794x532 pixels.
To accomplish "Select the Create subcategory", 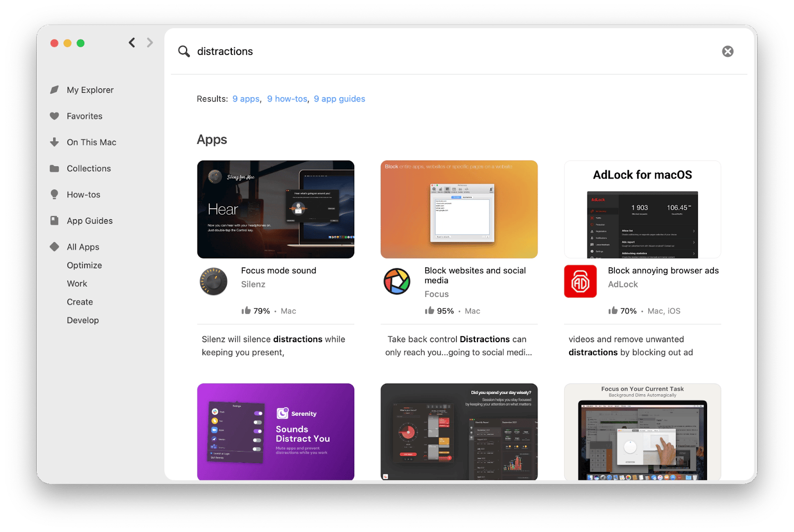I will pos(80,302).
